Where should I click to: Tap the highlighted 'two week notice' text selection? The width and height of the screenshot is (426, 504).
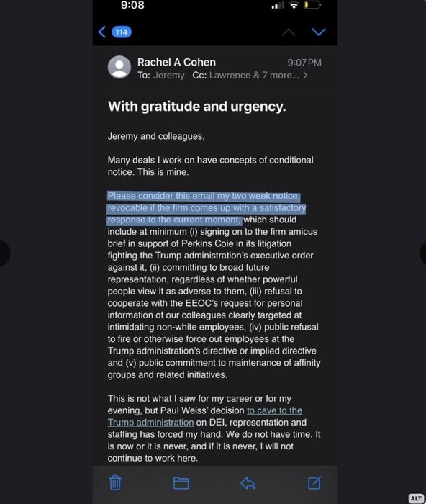click(266, 196)
